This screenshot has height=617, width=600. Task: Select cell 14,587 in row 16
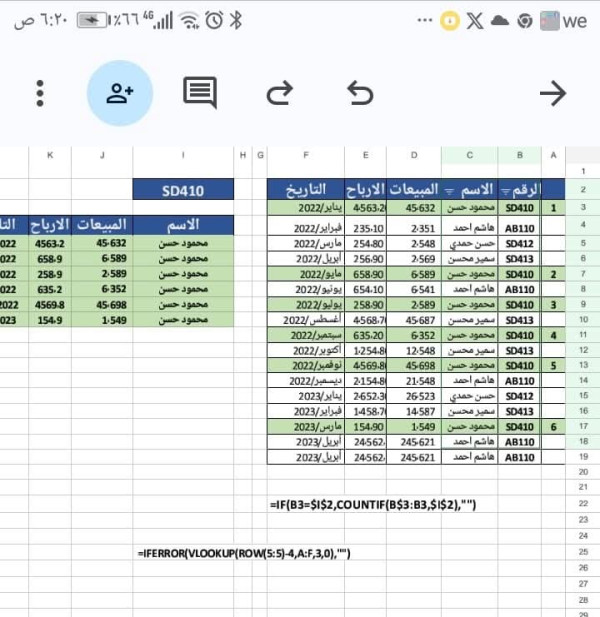(x=414, y=412)
